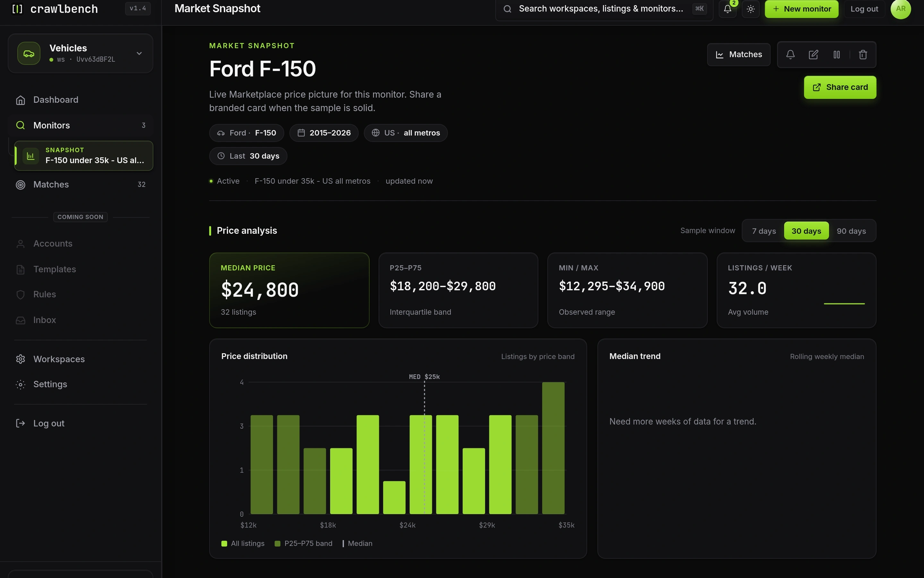The image size is (924, 578).
Task: Click the COMING SOON label
Action: 80,217
